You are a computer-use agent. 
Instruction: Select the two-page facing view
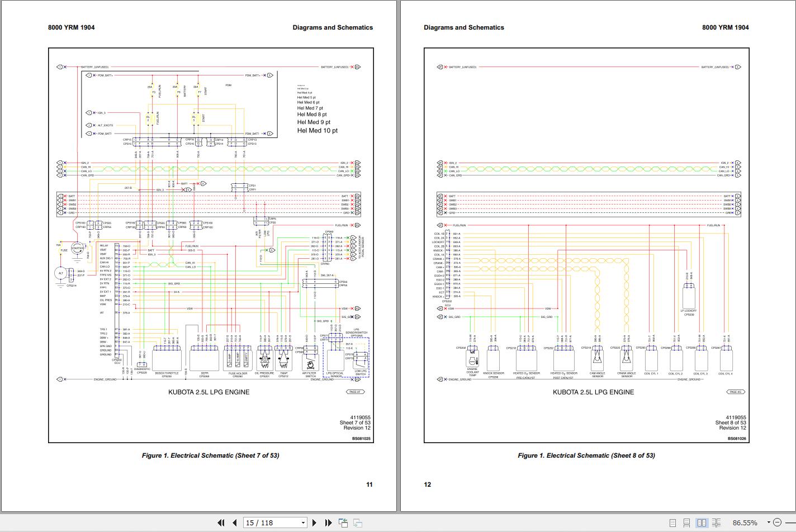click(x=702, y=523)
